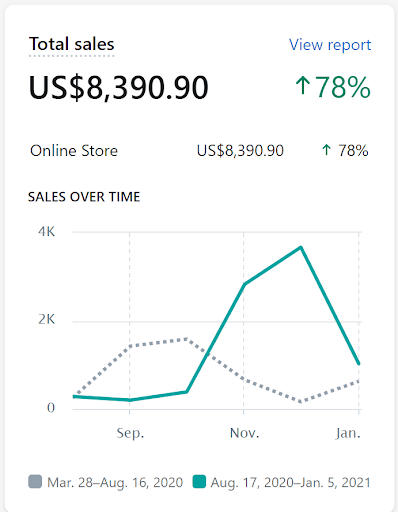Click the Nov. axis label
Image resolution: width=398 pixels, height=512 pixels.
(244, 433)
